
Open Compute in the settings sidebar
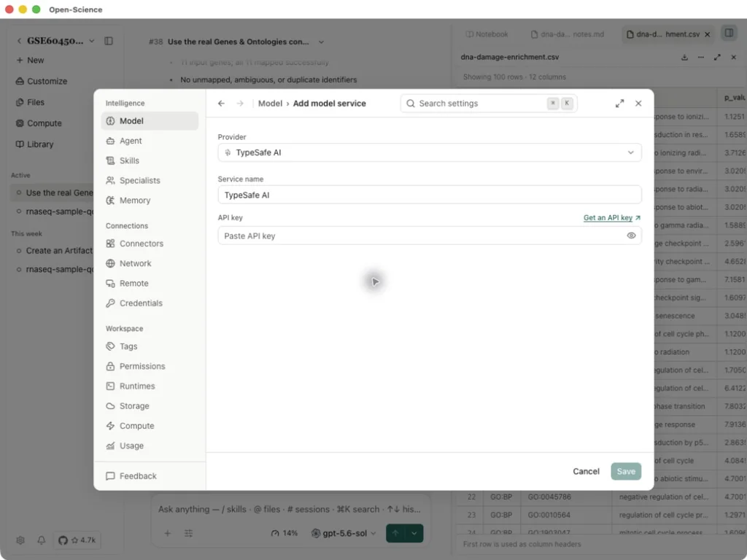[150, 426]
